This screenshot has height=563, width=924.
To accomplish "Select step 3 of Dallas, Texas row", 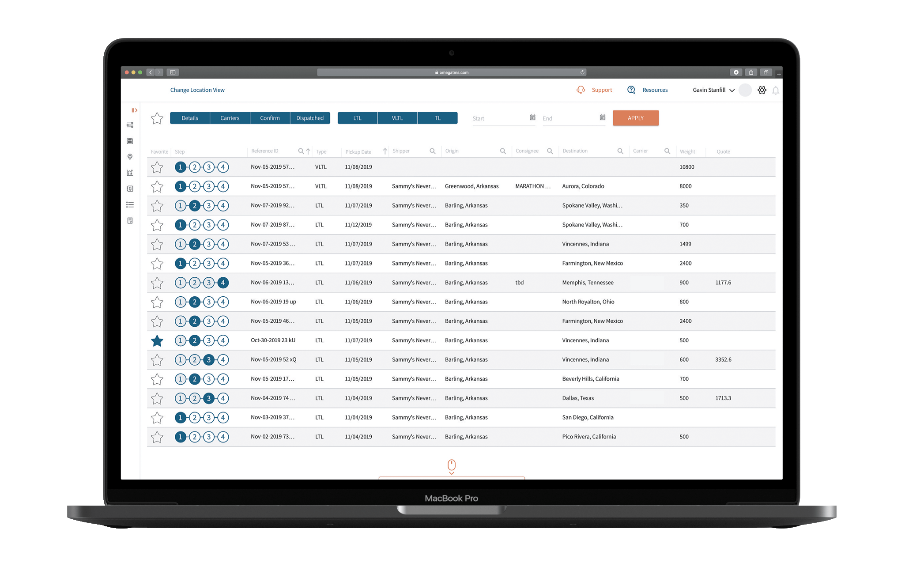I will tap(209, 398).
